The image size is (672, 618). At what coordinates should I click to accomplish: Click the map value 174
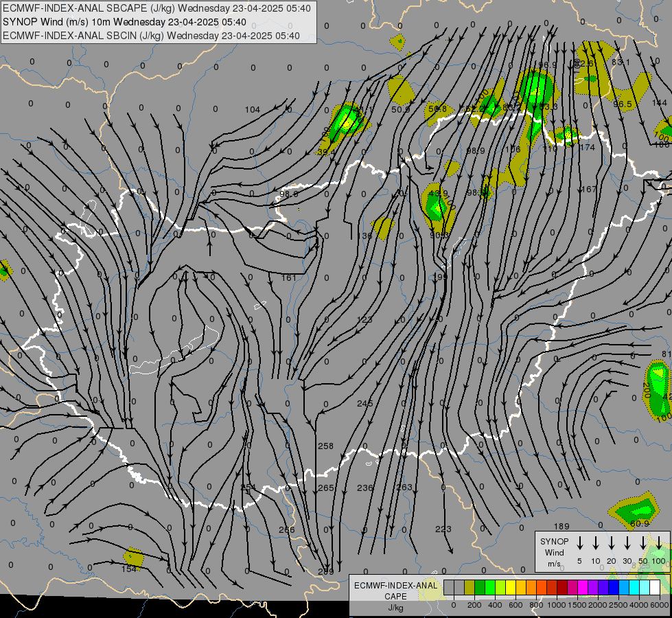point(587,148)
